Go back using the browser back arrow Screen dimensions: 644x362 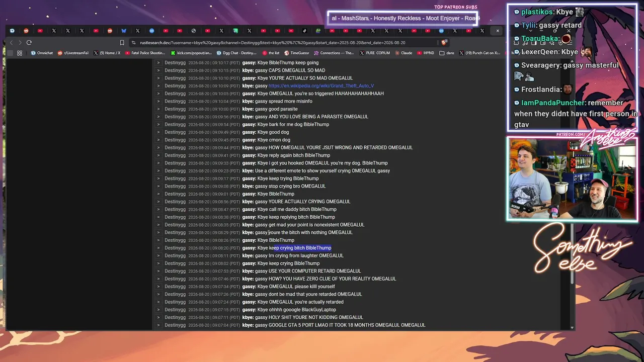(x=12, y=43)
